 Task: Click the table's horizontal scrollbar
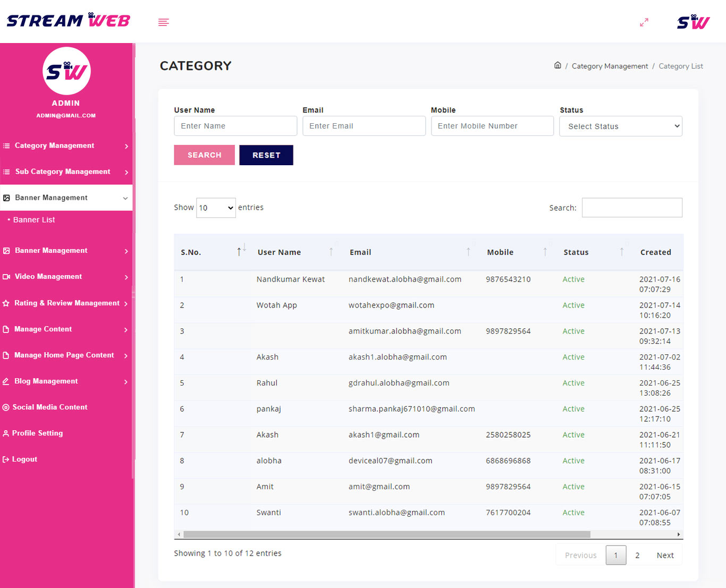pos(386,534)
